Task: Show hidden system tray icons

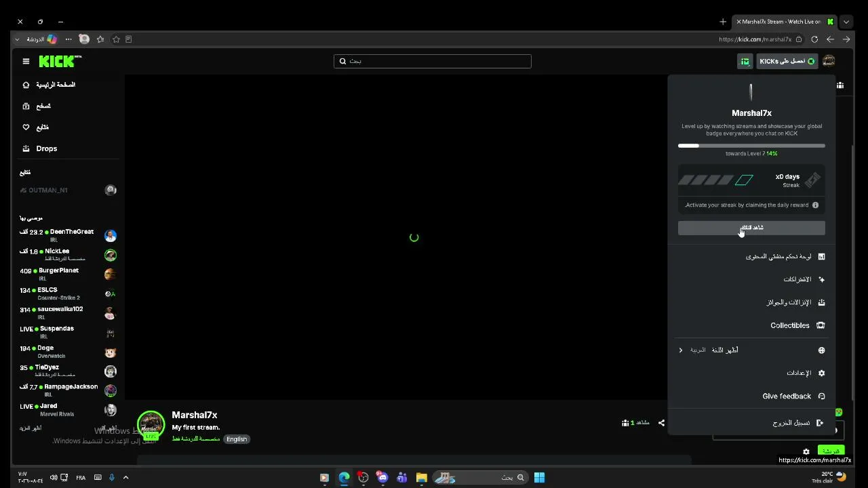Action: (125, 477)
